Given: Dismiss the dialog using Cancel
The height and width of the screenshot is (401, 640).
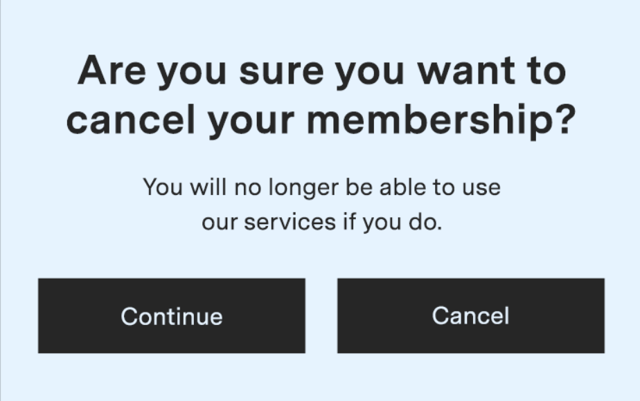Looking at the screenshot, I should click(x=470, y=316).
